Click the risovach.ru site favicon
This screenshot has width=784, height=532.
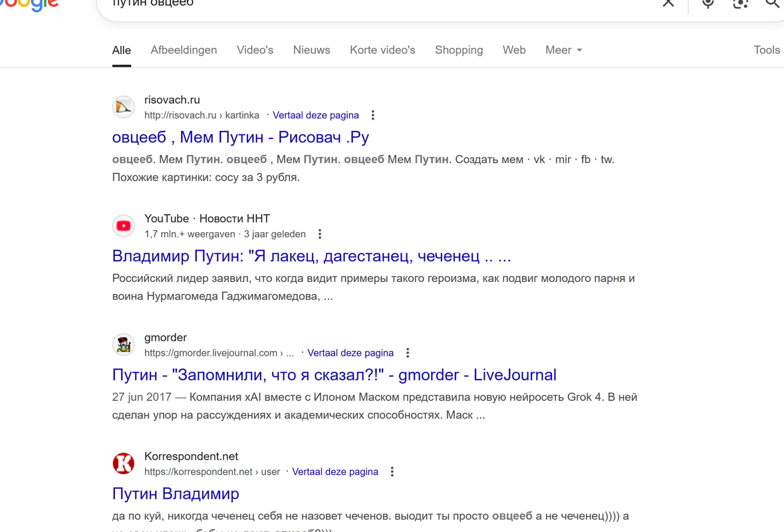(124, 107)
